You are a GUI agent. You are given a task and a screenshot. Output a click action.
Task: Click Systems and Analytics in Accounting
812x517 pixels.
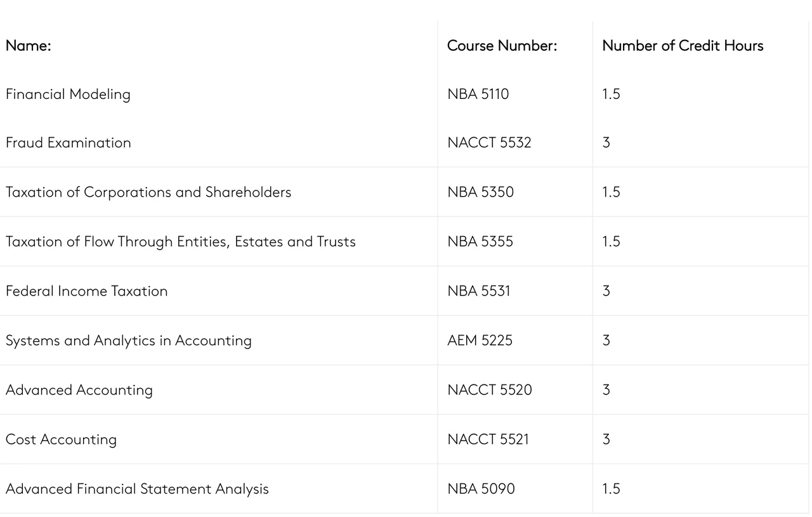pos(129,341)
